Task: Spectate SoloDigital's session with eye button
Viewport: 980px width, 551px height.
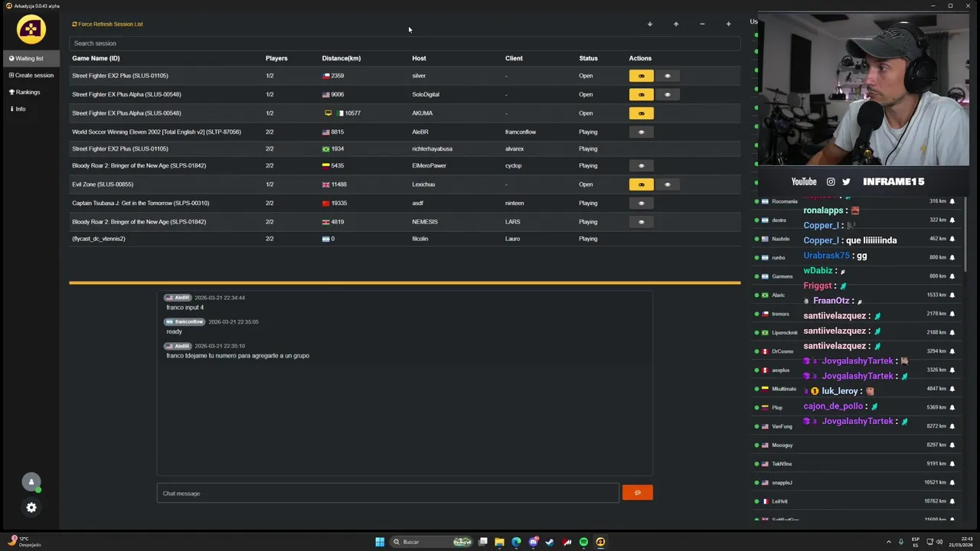Action: coord(668,94)
